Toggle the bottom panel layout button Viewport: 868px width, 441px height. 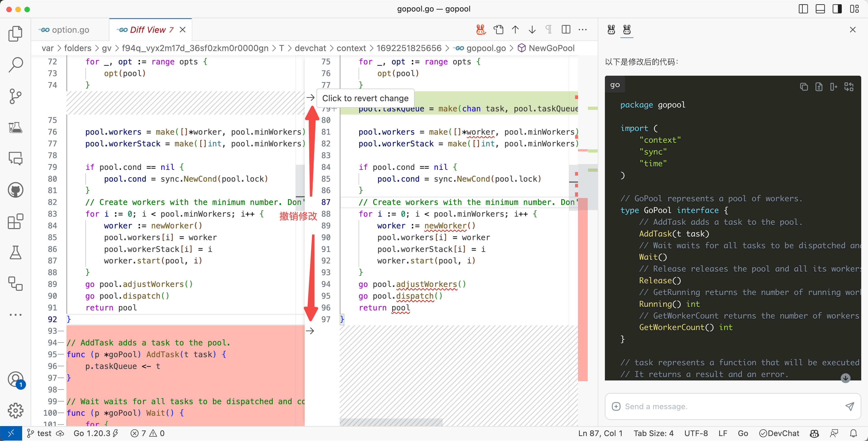(x=820, y=9)
